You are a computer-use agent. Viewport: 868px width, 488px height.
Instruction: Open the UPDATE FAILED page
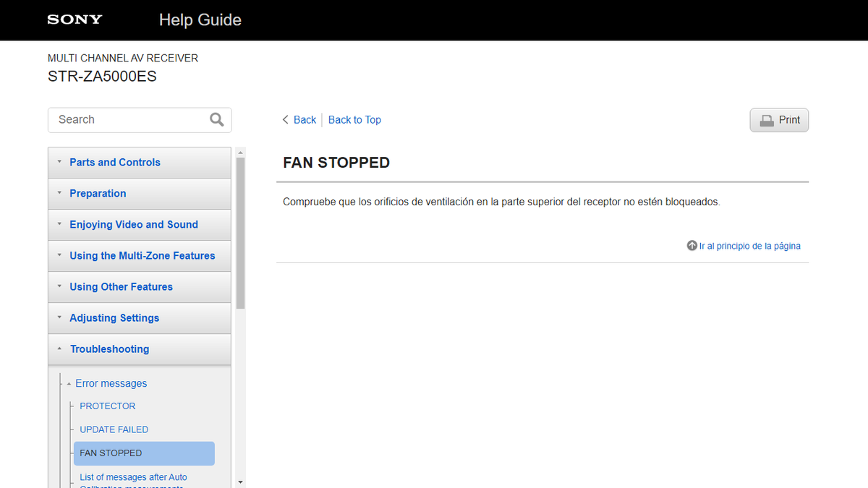[x=114, y=429]
